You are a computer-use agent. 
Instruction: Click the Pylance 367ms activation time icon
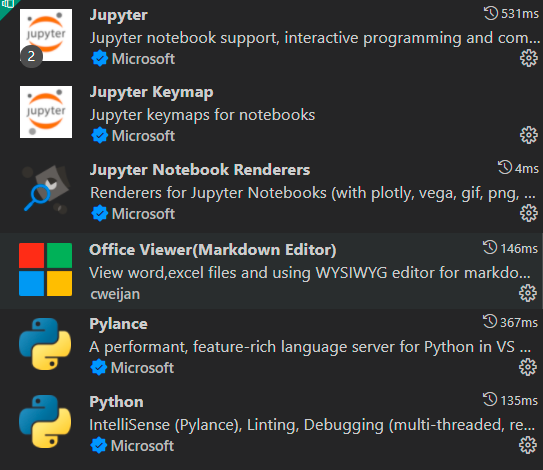click(490, 322)
